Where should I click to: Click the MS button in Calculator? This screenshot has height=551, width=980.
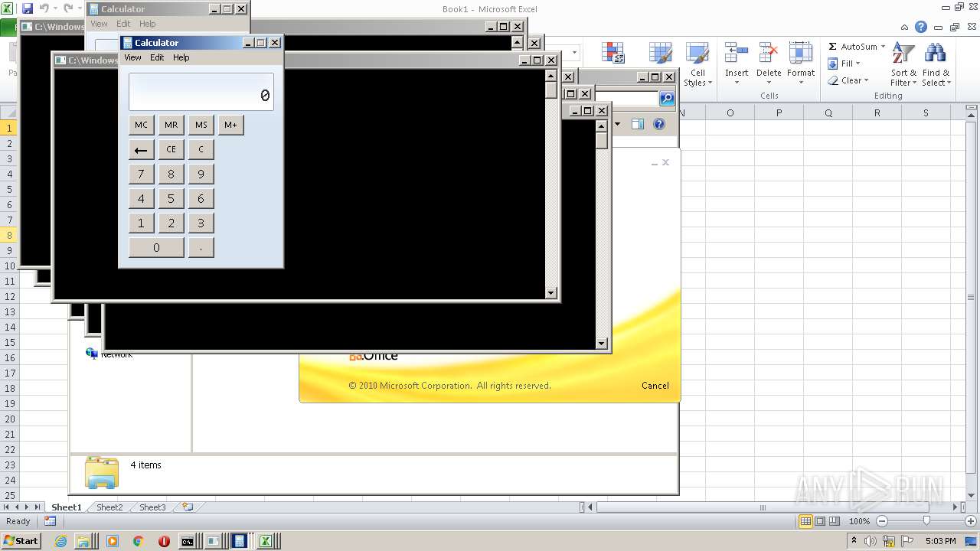point(201,125)
